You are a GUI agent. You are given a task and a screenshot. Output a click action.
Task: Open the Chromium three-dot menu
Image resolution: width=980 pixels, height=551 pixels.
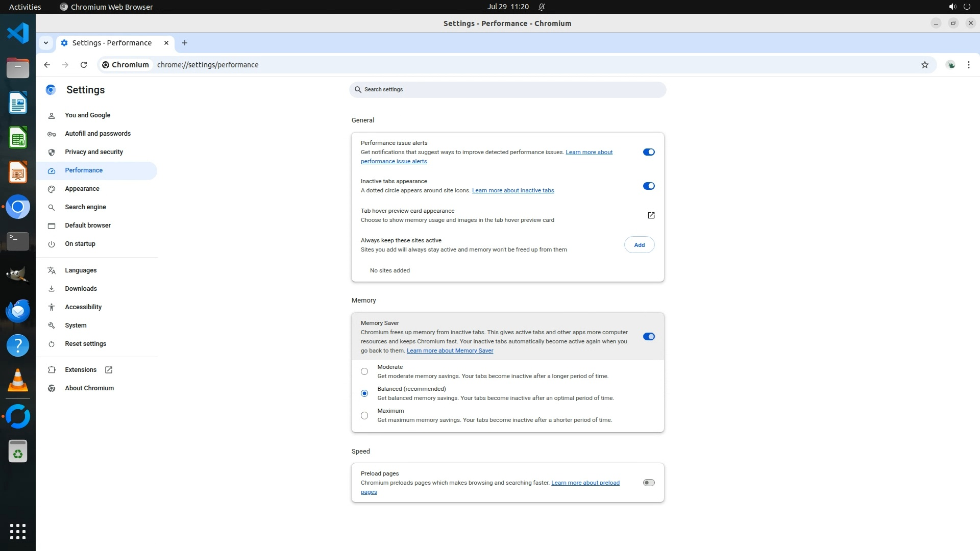tap(968, 65)
